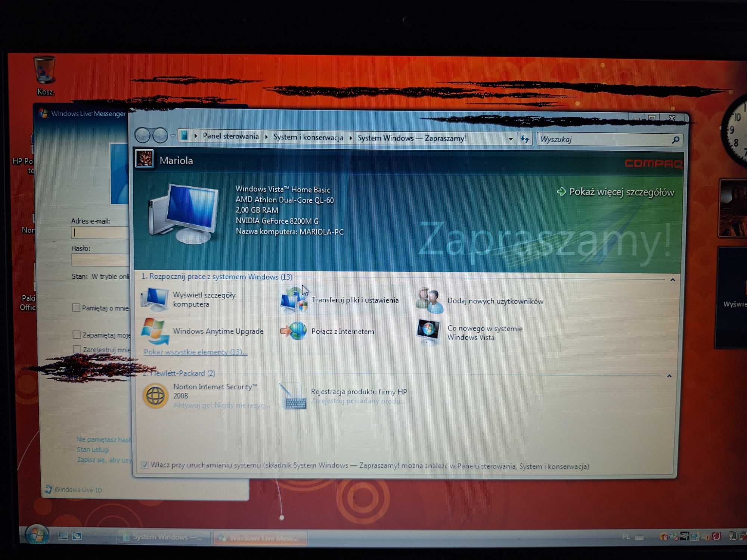Click 'Zapisz się, aby uzy...' link in Messenger
This screenshot has width=747, height=560.
104,460
